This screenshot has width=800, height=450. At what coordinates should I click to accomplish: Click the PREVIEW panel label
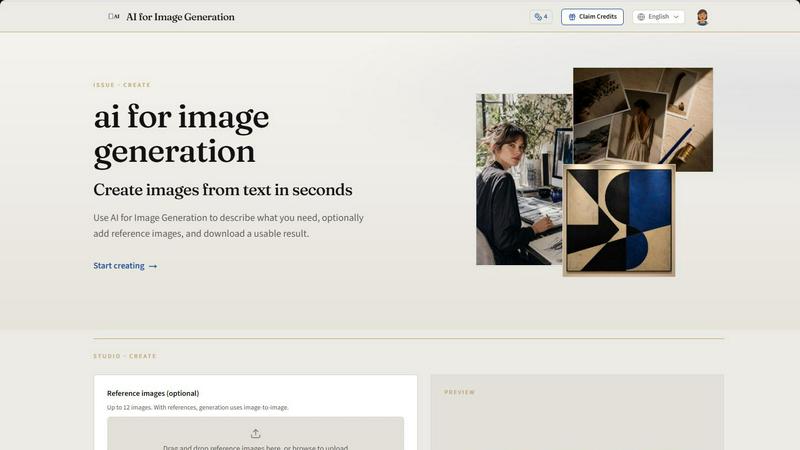[x=460, y=392]
